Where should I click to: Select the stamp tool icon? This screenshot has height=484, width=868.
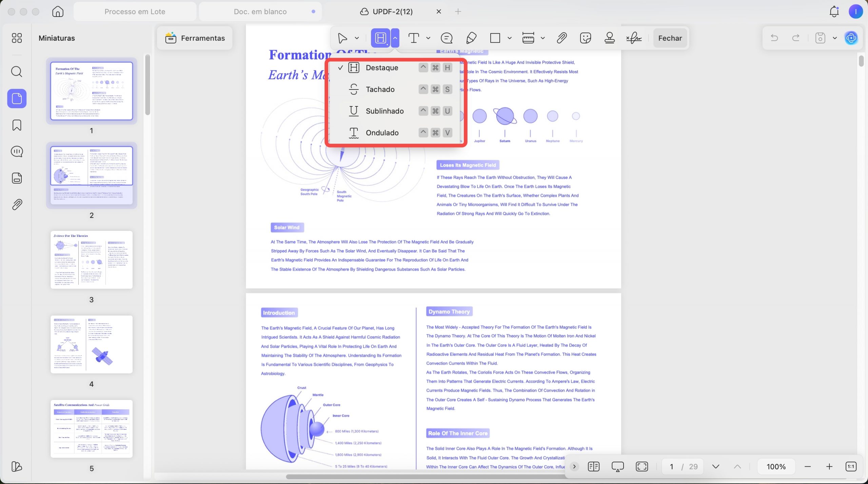coord(610,38)
